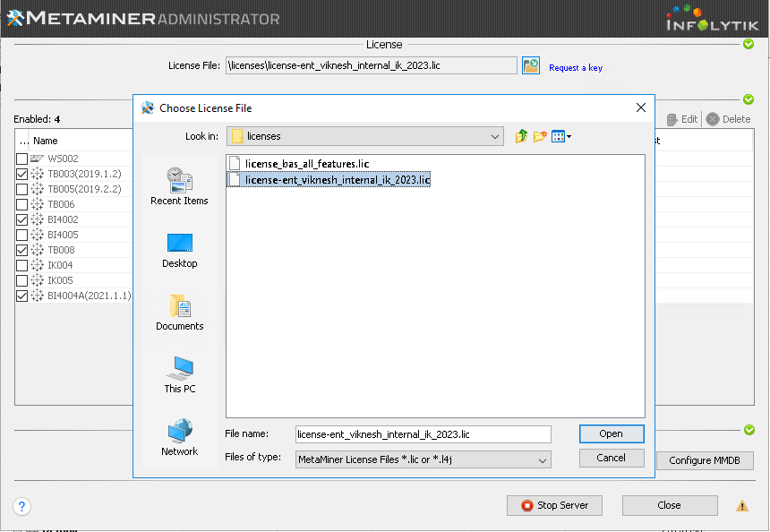Click the Edit button

coord(682,119)
